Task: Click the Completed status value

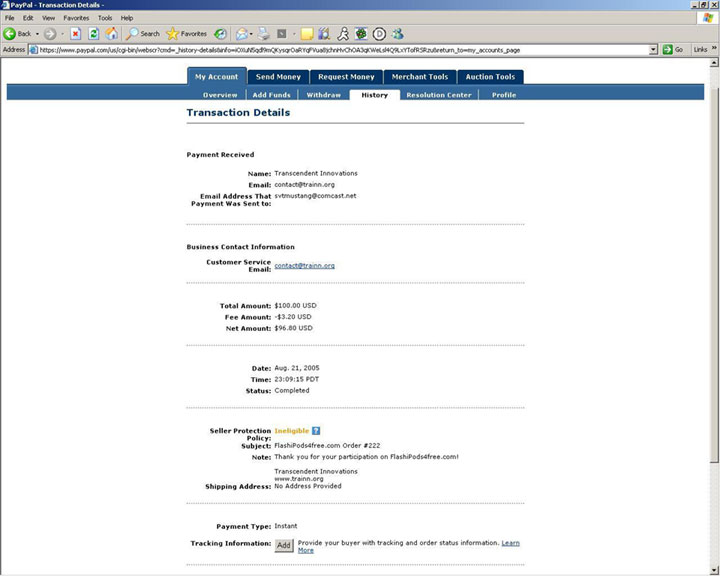Action: pyautogui.click(x=292, y=390)
